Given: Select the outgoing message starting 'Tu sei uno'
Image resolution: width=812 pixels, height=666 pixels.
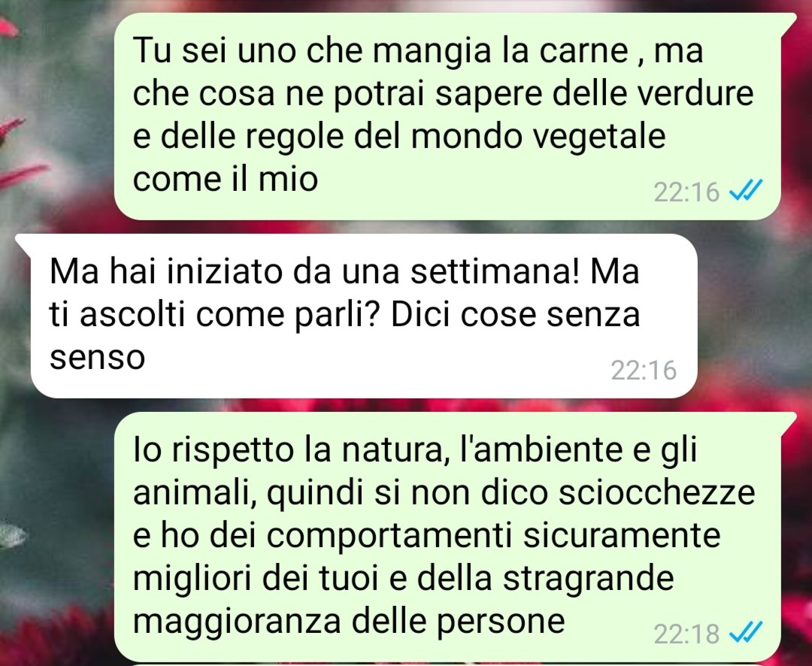Looking at the screenshot, I should [447, 117].
